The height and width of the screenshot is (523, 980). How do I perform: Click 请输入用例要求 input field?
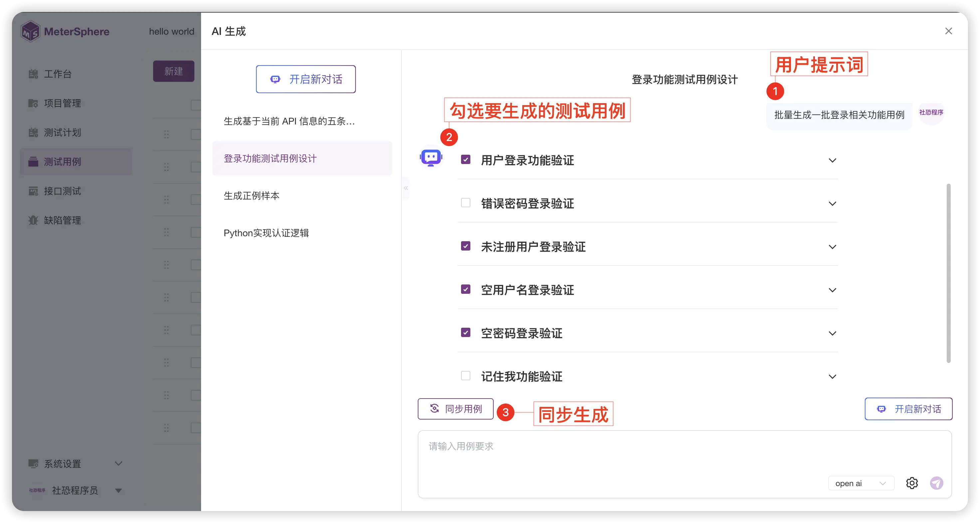pyautogui.click(x=684, y=464)
